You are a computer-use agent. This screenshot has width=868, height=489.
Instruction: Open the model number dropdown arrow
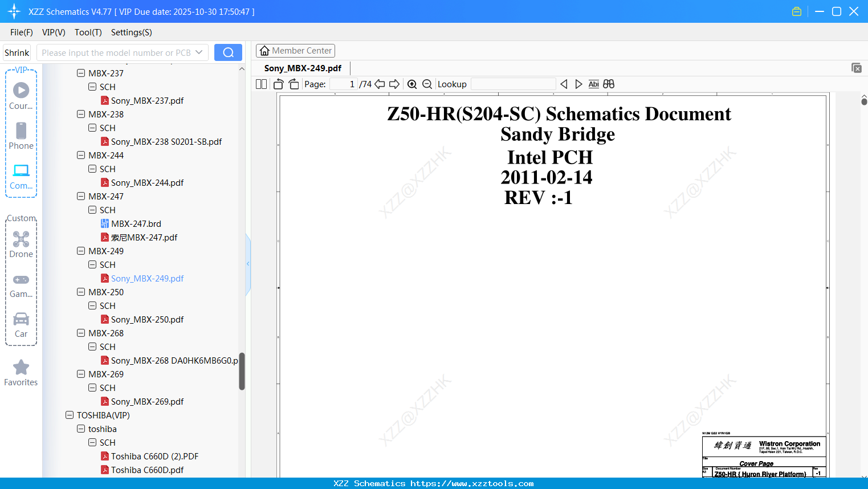199,52
